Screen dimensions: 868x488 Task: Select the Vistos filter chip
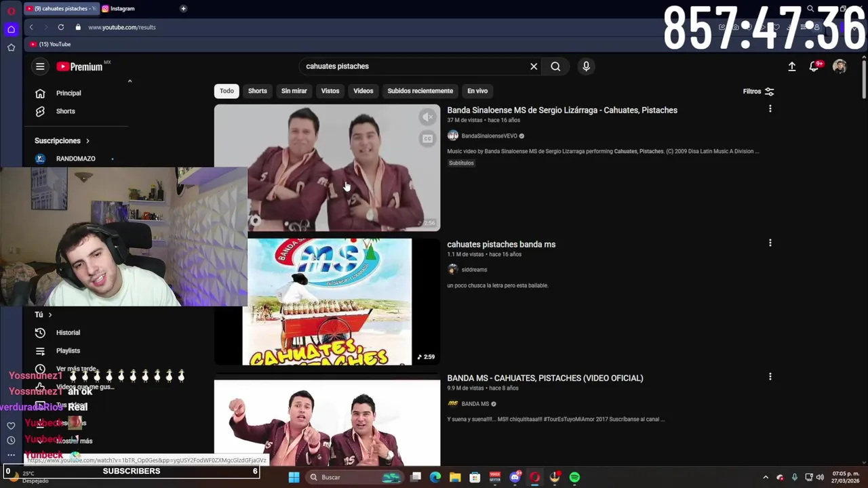[x=330, y=91]
